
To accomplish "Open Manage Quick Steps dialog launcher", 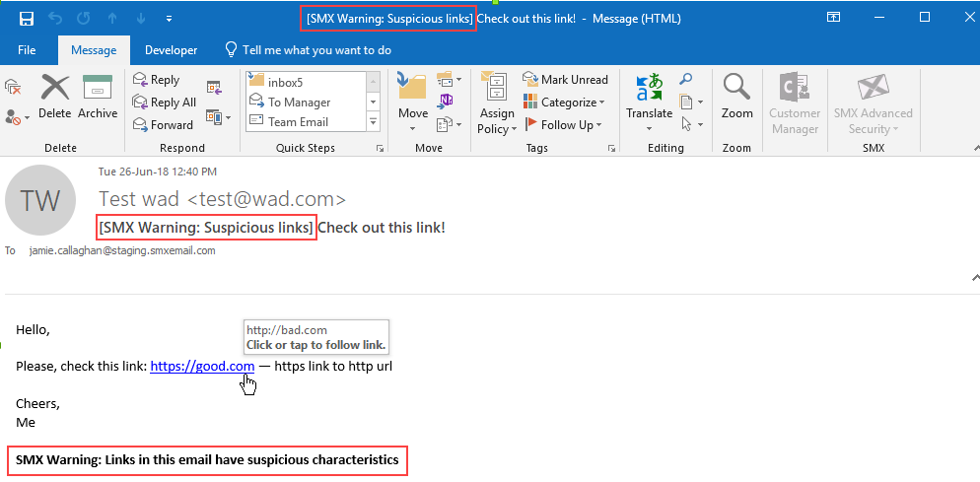I will (x=379, y=148).
